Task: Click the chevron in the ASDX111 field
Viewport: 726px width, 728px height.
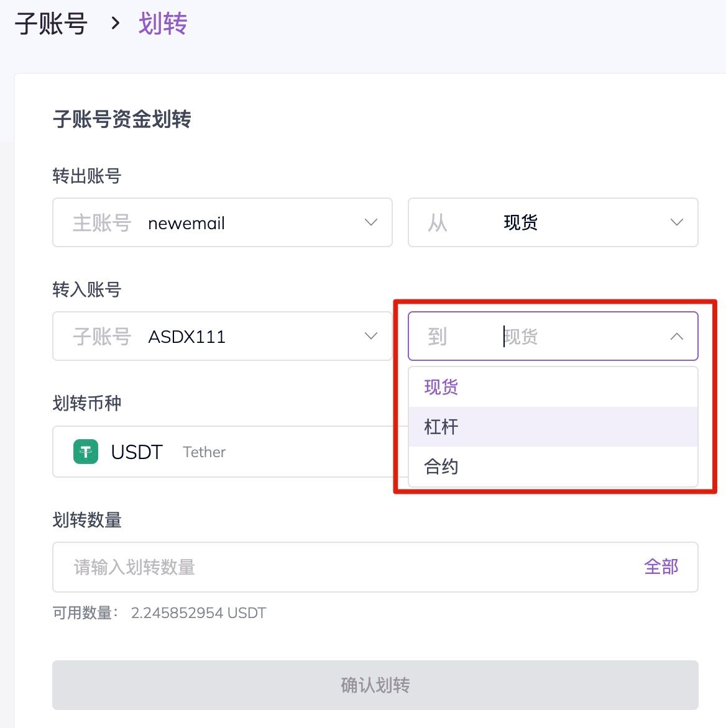Action: click(x=371, y=336)
